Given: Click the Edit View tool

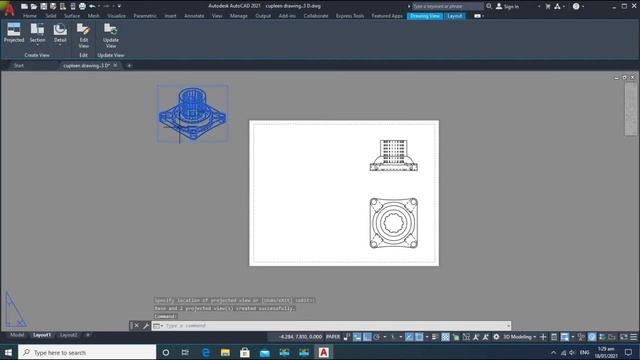Looking at the screenshot, I should point(84,35).
